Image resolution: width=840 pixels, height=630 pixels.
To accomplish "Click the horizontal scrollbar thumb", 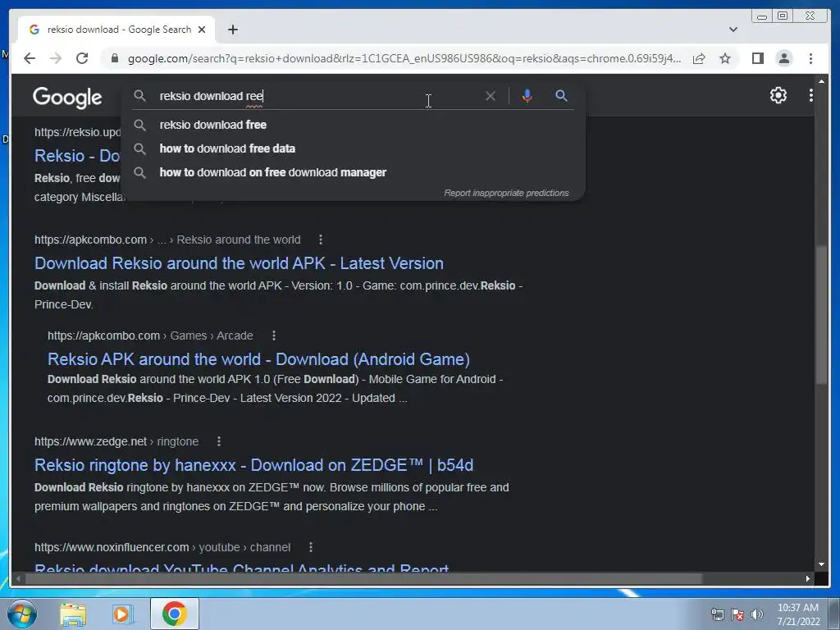I will 363,578.
